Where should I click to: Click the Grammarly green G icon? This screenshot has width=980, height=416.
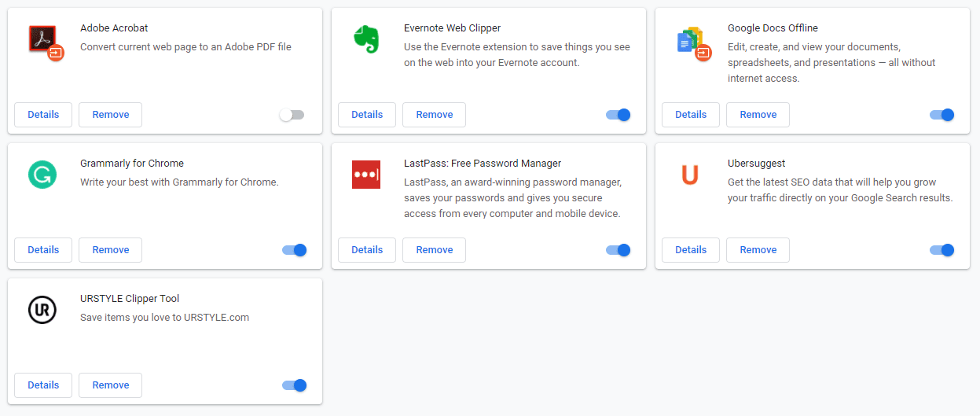tap(42, 175)
